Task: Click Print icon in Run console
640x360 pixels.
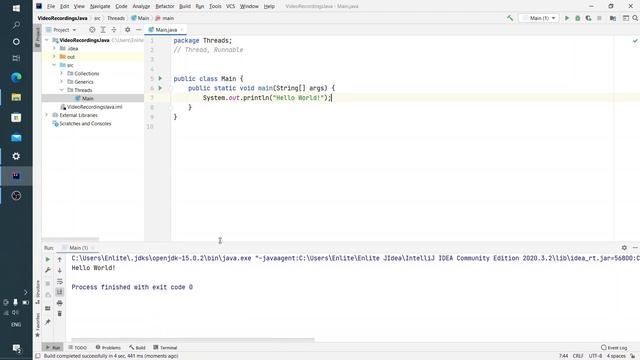Action: (60, 303)
